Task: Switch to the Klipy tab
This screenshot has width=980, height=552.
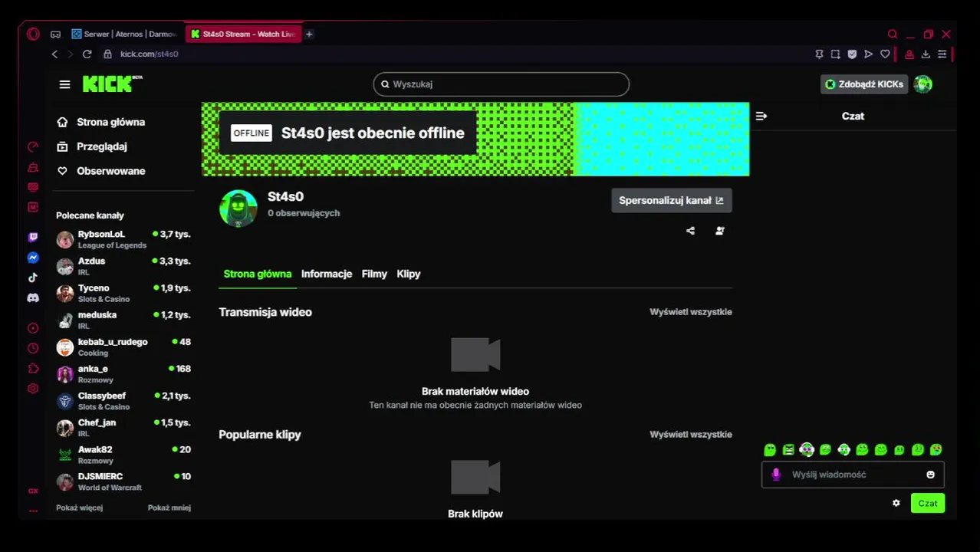Action: coord(409,274)
